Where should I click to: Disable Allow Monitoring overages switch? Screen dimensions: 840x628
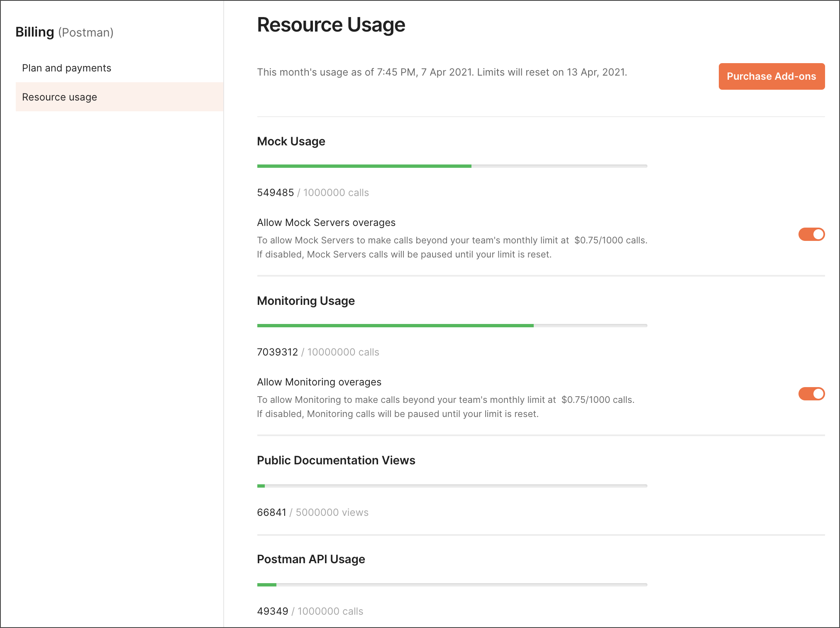[x=811, y=394]
